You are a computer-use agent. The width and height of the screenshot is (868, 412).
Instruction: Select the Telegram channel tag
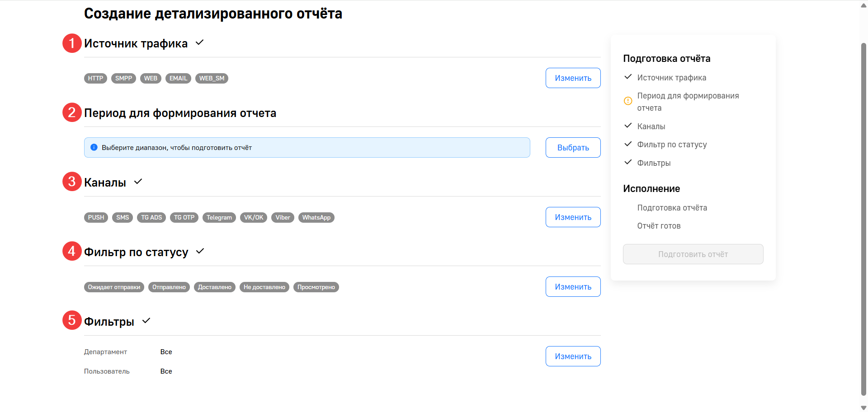(219, 218)
